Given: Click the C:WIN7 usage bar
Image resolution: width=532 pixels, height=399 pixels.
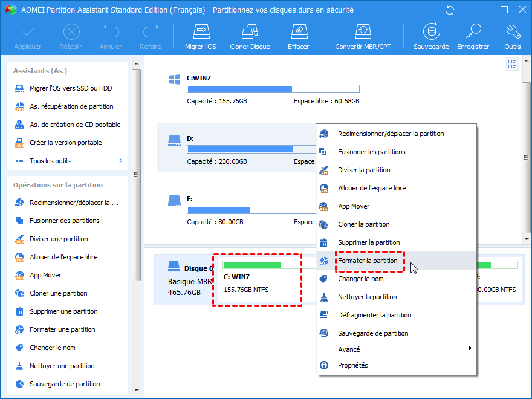Looking at the screenshot, I should point(273,89).
